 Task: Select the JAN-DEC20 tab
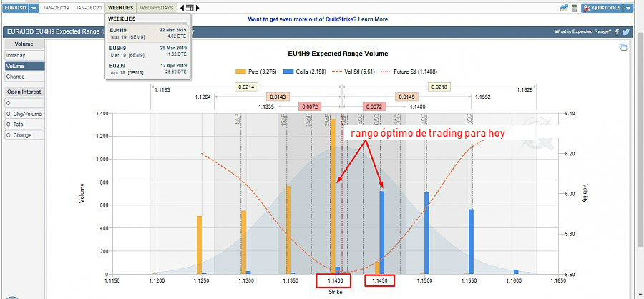coord(89,8)
